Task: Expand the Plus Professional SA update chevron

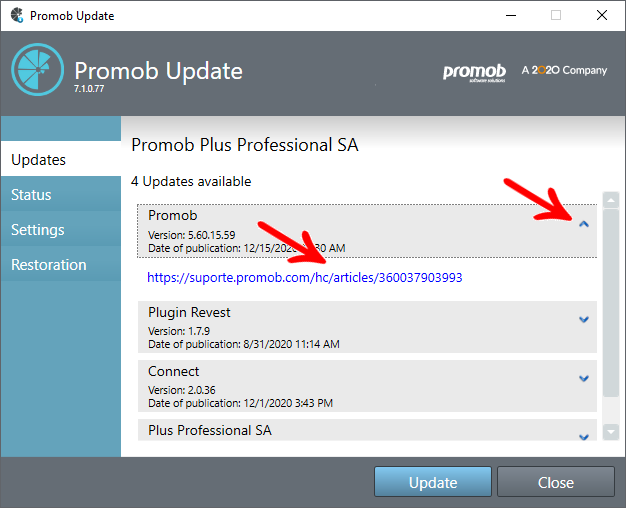Action: pyautogui.click(x=584, y=437)
